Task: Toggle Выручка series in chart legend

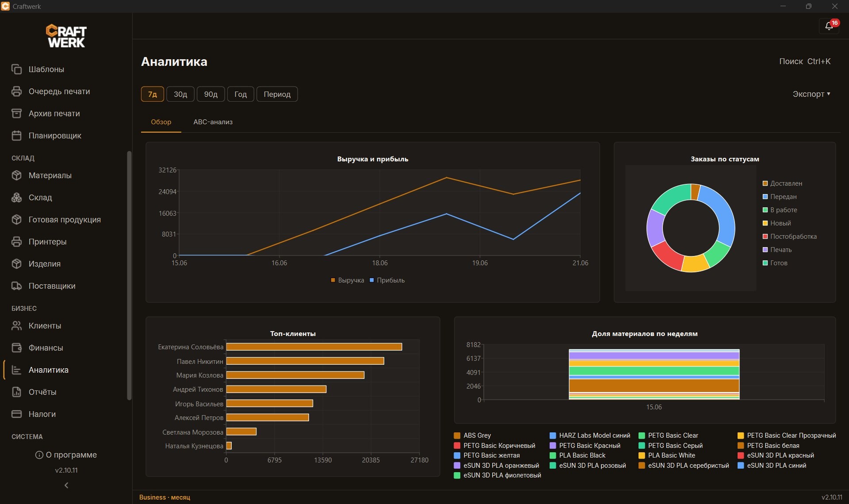Action: [348, 280]
